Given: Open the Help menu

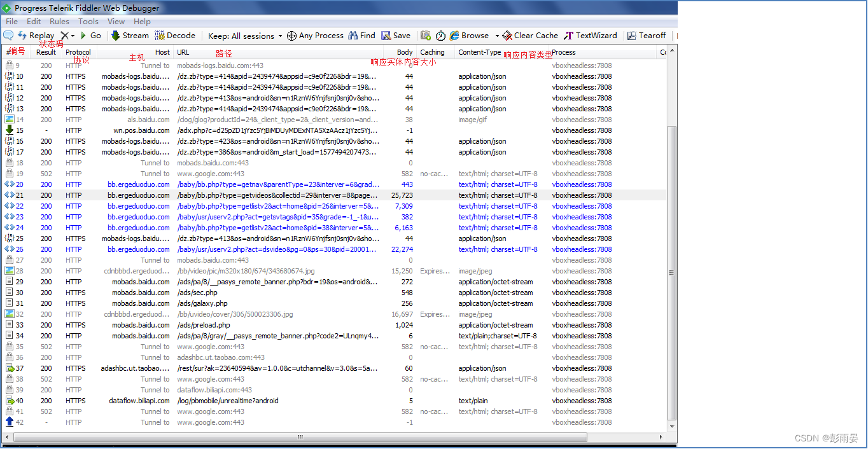Looking at the screenshot, I should coord(143,22).
